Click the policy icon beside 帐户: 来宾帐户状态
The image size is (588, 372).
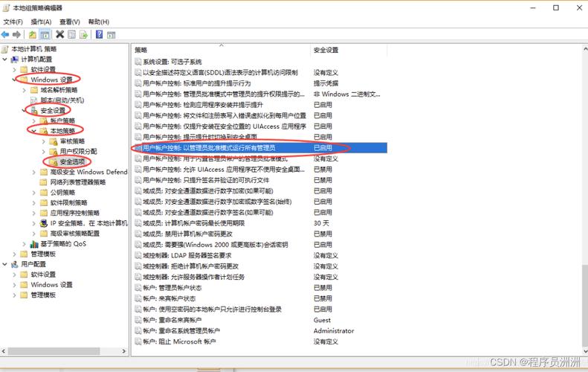(138, 299)
